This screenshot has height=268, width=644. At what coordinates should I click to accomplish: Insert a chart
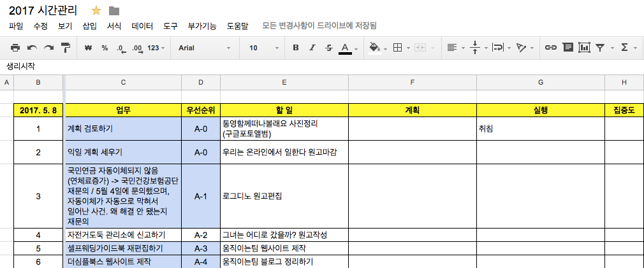(584, 48)
